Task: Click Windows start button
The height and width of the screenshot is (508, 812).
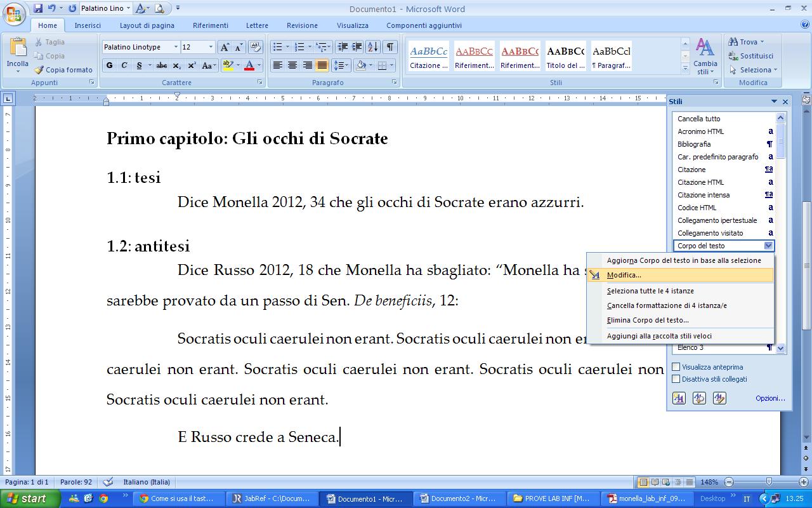Action: pyautogui.click(x=30, y=498)
